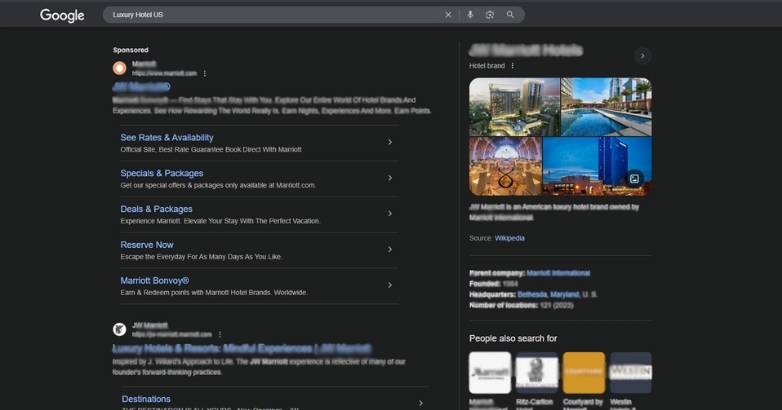The width and height of the screenshot is (782, 410).
Task: Expand knowledge panel with arrow button
Action: [642, 56]
